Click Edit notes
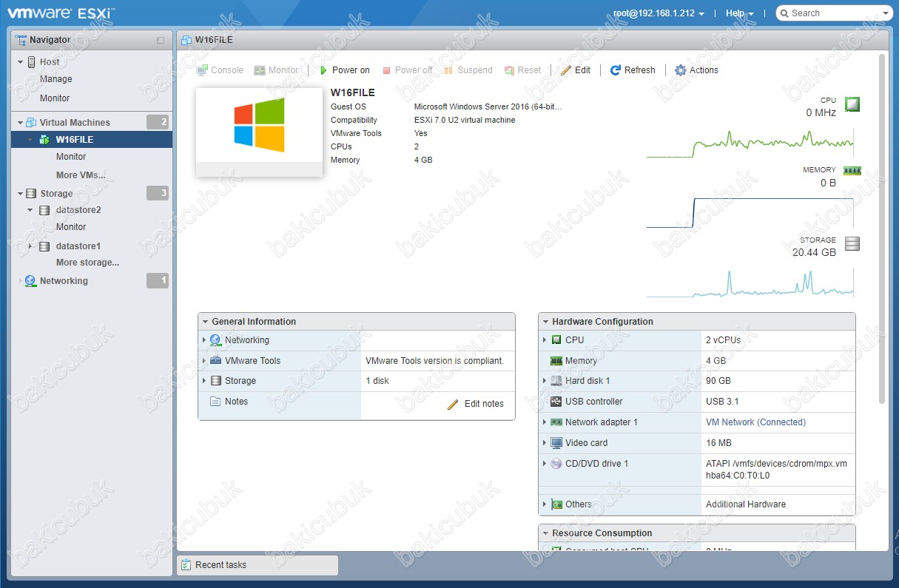 coord(476,404)
